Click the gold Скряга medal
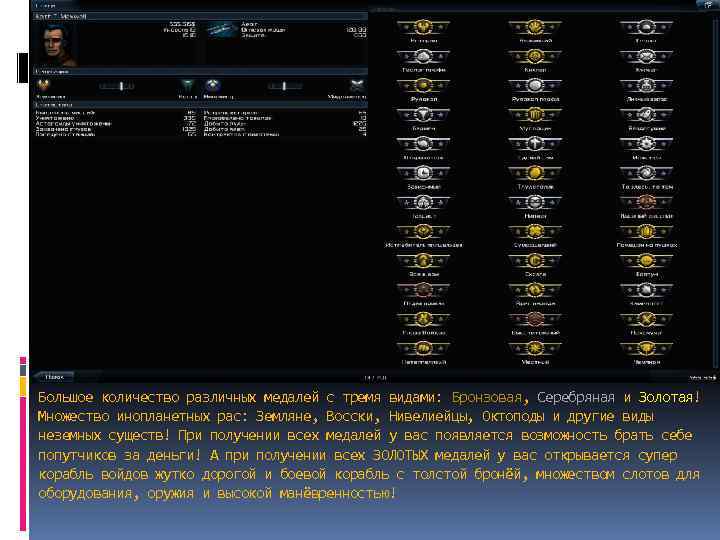 click(534, 262)
